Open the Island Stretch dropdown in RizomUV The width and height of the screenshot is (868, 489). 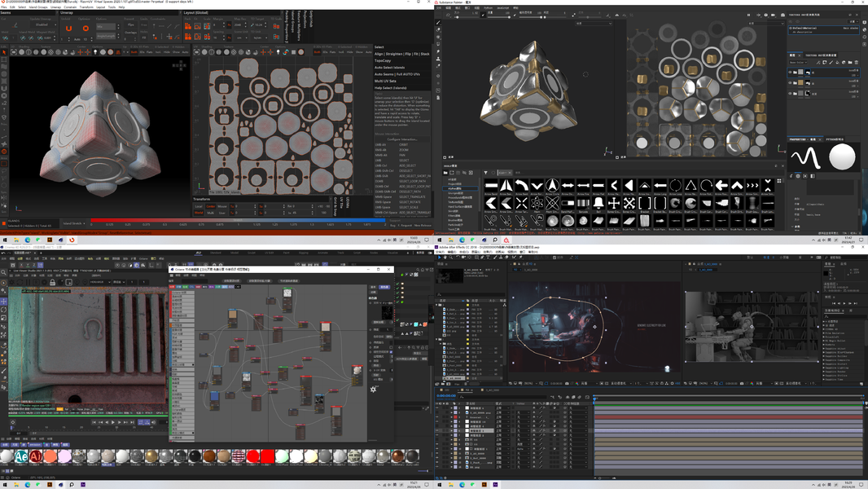[74, 224]
